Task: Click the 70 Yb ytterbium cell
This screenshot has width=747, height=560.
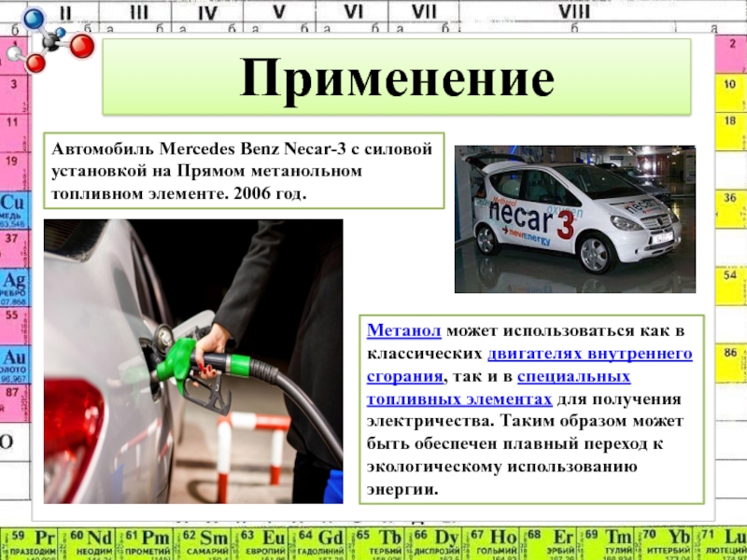Action: pos(663,543)
